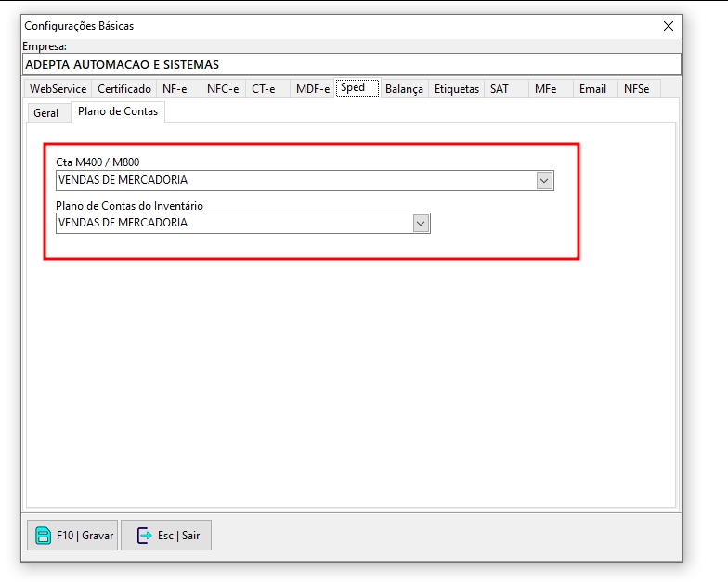728x582 pixels.
Task: Switch to the MDF-e tab
Action: pos(312,89)
